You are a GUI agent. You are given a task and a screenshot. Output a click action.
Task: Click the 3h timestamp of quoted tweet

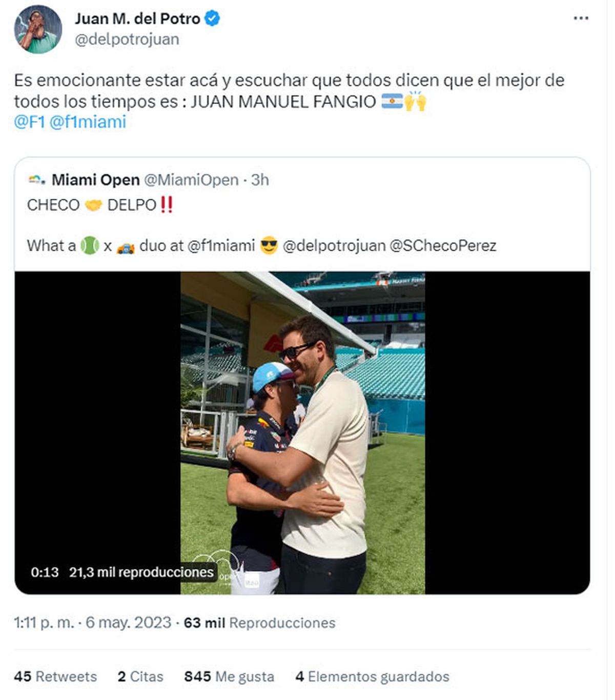point(260,180)
